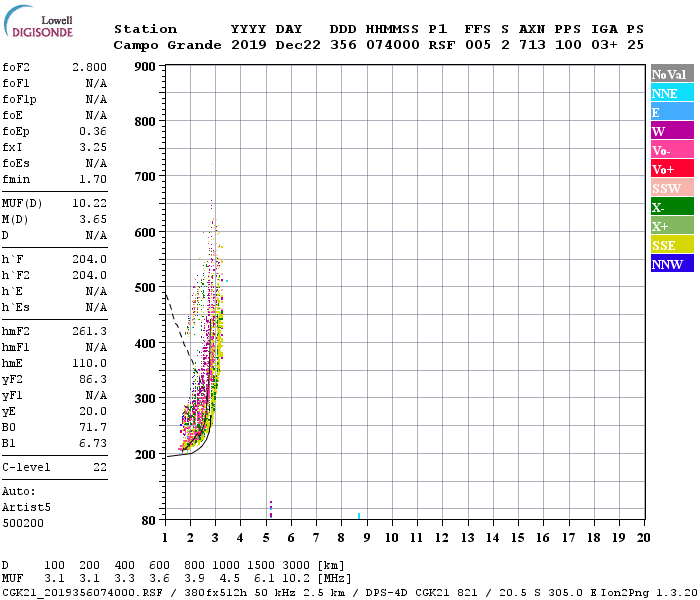Click the AXN value 713

point(532,45)
